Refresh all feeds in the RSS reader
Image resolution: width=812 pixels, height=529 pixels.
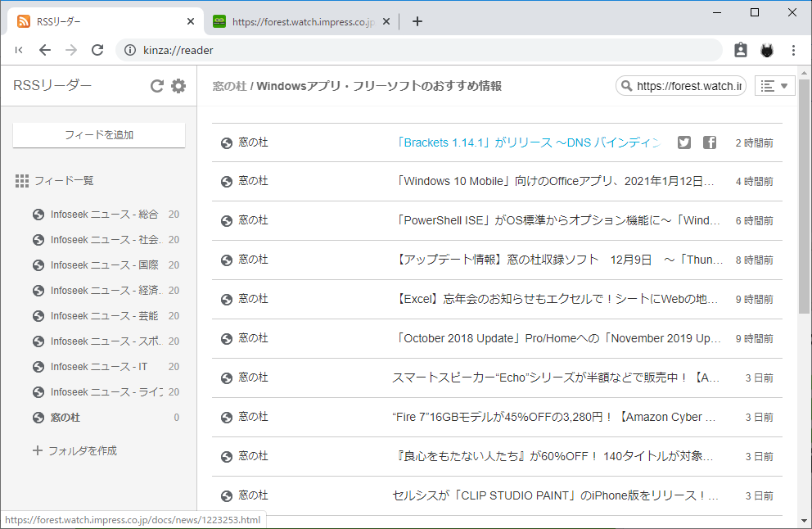coord(156,85)
